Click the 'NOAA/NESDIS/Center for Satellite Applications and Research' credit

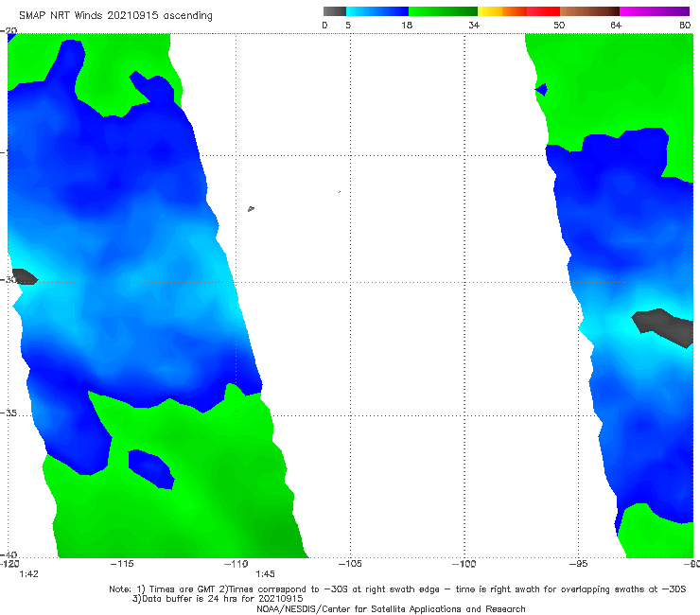[x=391, y=609]
